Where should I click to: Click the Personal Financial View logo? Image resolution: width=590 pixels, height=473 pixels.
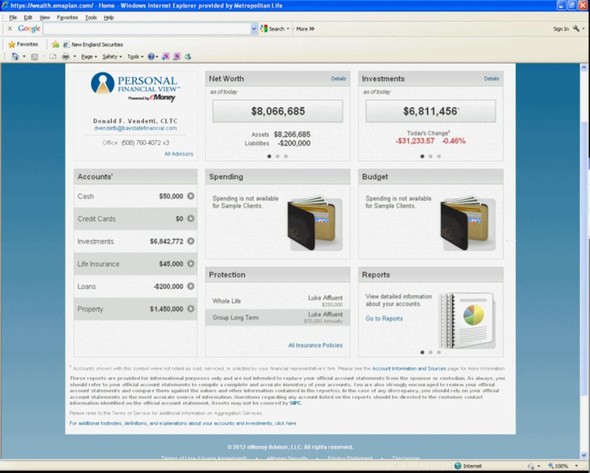135,87
